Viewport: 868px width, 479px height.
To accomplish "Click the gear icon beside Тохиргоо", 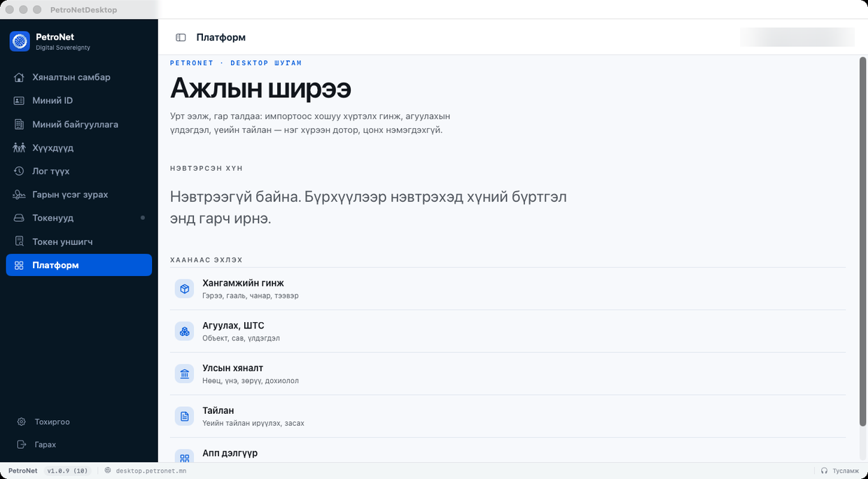I will (x=21, y=422).
